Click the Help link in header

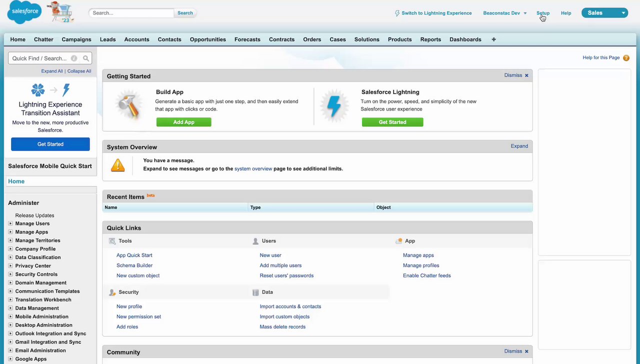(x=566, y=13)
